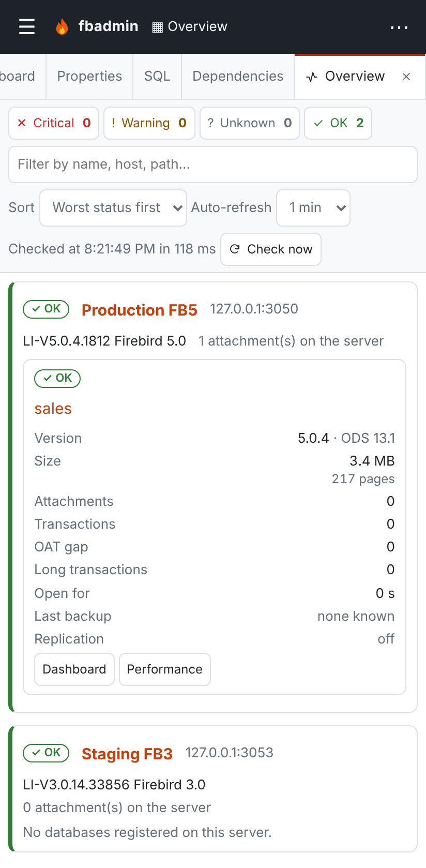Click the LI-V5.0.4.1812 Firebird 5.0 version text

104,341
